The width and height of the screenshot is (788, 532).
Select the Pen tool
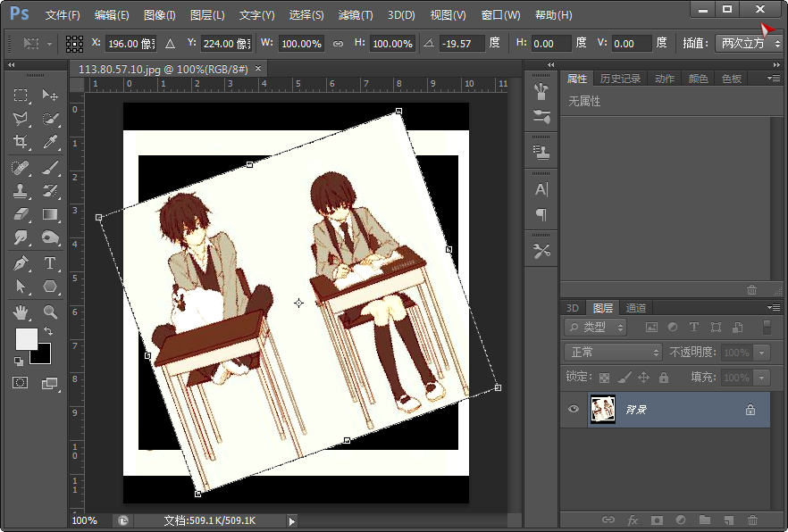coord(20,263)
